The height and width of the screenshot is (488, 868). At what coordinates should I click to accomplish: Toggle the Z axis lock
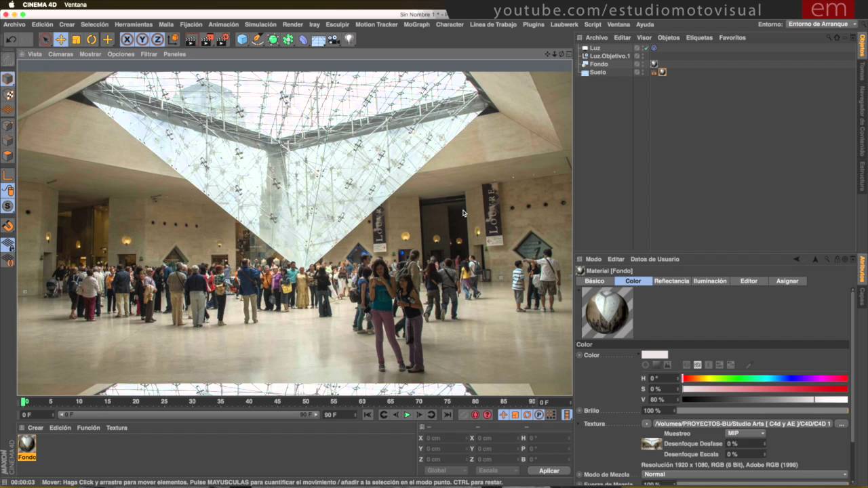pos(157,39)
